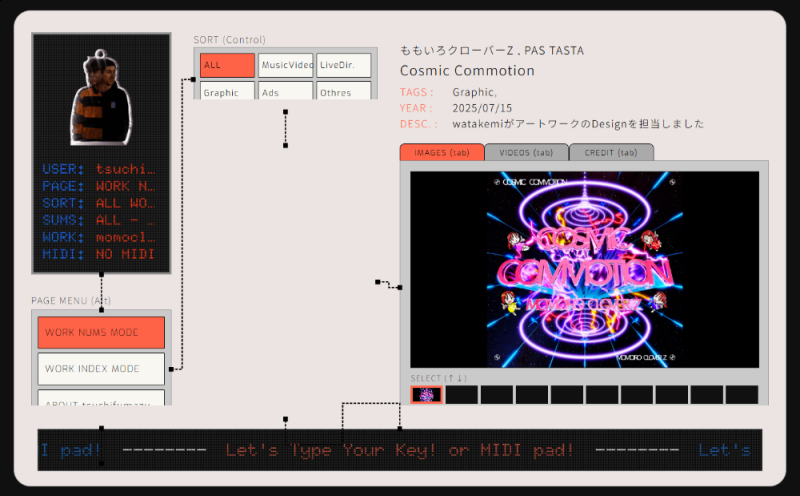Select the ALL sort filter
This screenshot has height=496, width=800.
(x=227, y=65)
